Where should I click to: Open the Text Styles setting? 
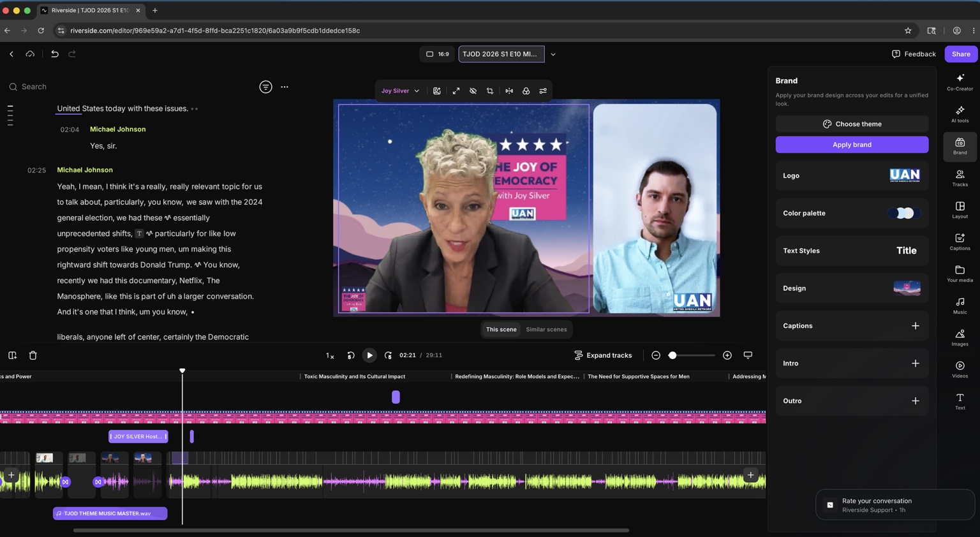852,251
